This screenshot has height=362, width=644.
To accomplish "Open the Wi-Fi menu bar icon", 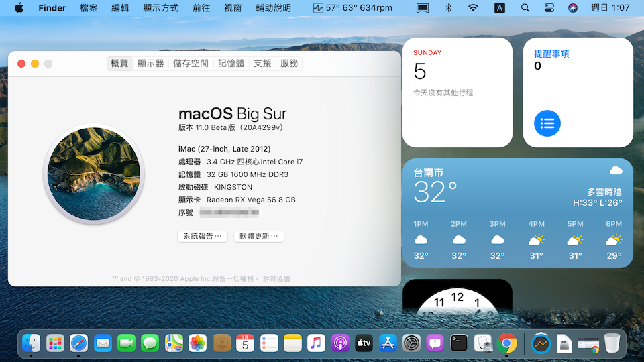I will [x=473, y=8].
